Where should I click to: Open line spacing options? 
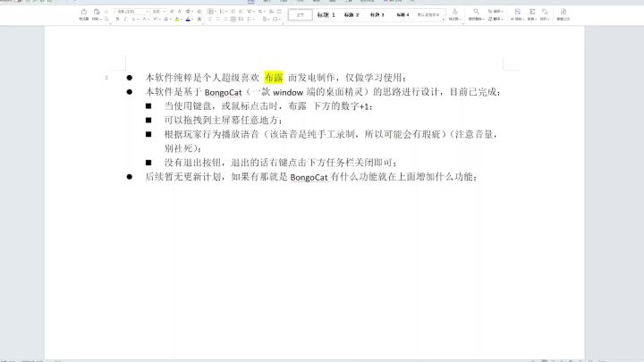[250, 19]
